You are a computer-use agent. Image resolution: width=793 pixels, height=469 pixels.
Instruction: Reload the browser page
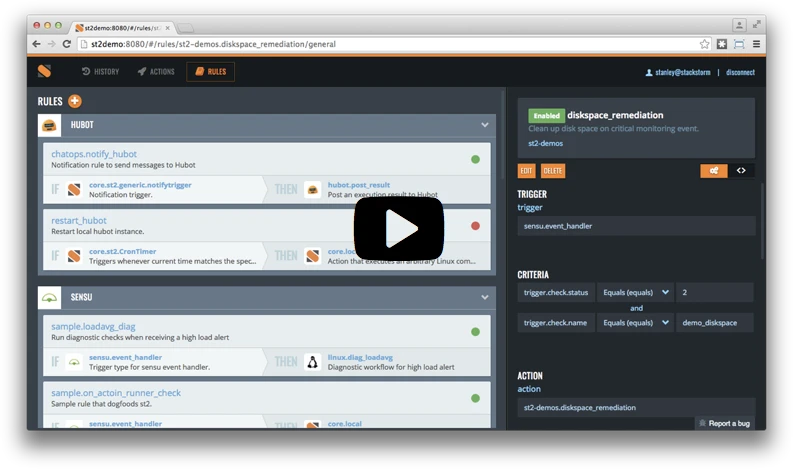(66, 44)
